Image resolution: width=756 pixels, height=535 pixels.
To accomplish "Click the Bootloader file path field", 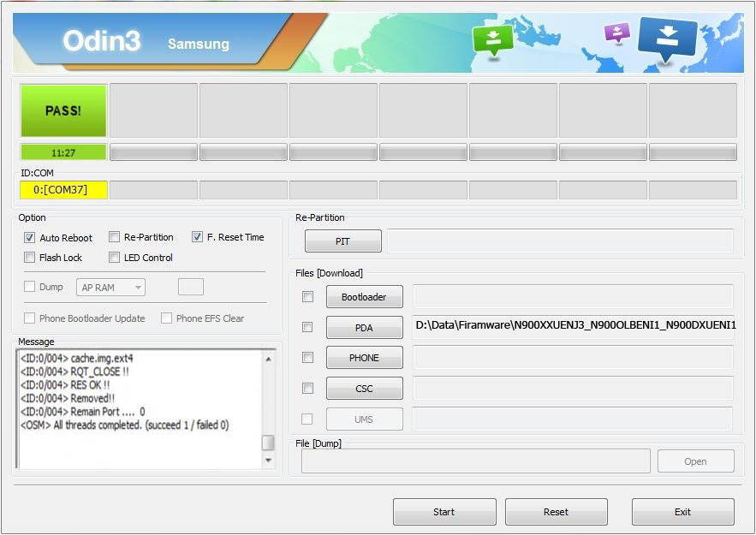I will coord(573,296).
